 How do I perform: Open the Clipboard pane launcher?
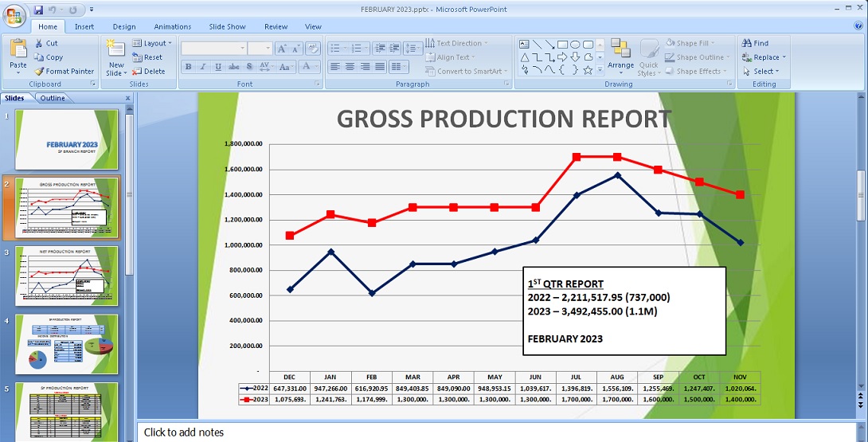point(93,84)
